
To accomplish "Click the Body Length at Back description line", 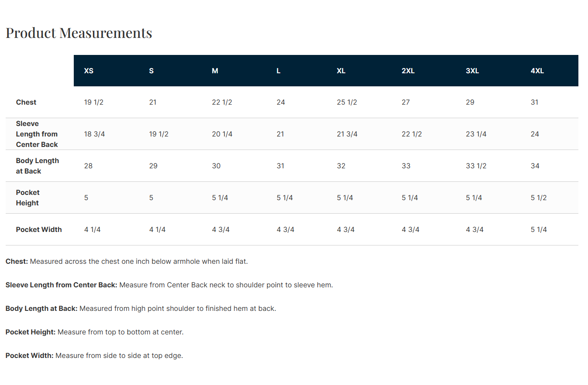I will [141, 309].
